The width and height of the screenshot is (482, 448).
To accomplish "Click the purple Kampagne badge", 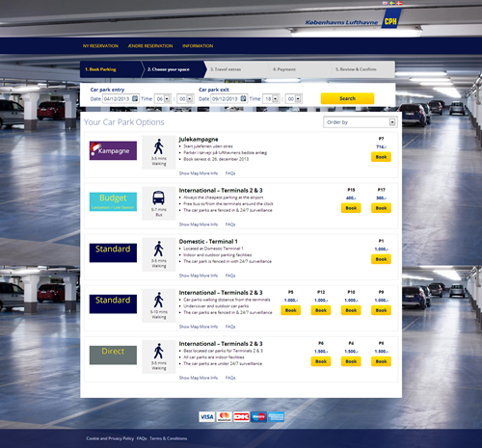I will (113, 150).
